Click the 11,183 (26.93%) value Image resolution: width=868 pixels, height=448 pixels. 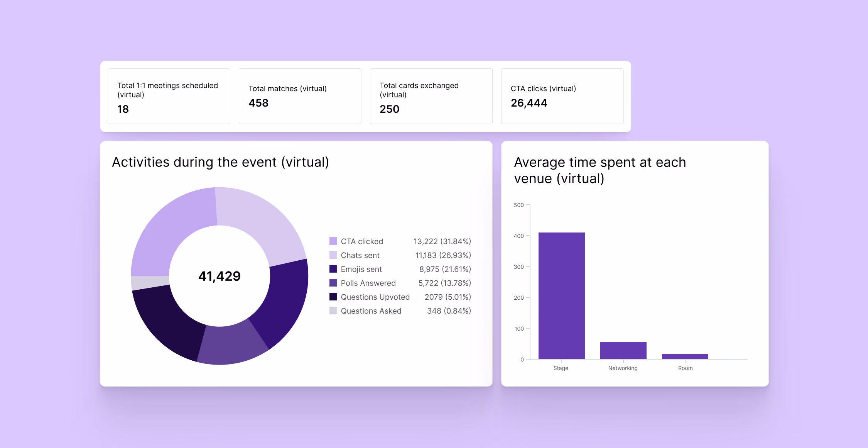[443, 255]
